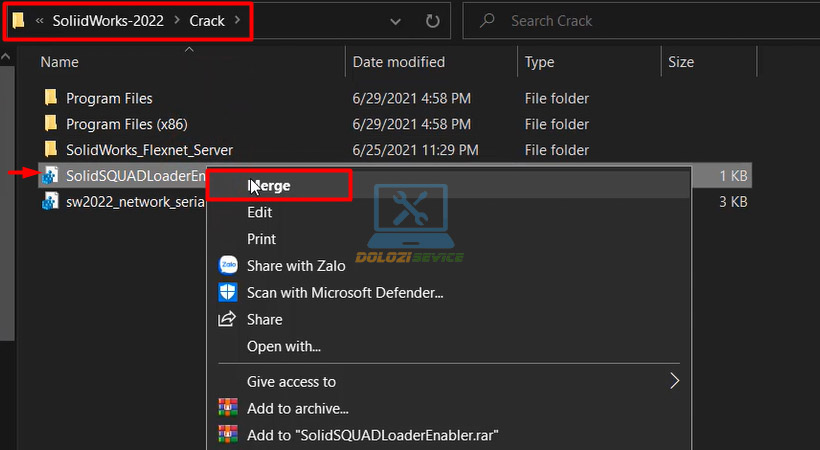820x450 pixels.
Task: Choose Add to archive... option
Action: pos(298,409)
